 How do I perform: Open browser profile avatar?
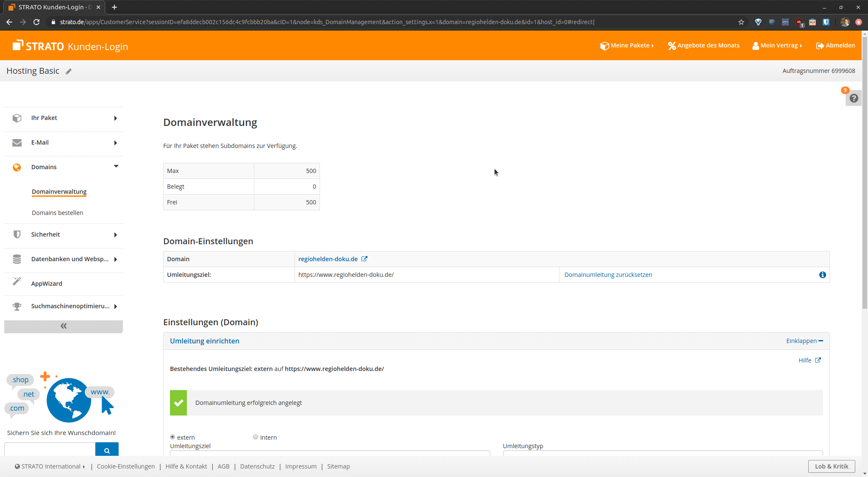(x=845, y=22)
